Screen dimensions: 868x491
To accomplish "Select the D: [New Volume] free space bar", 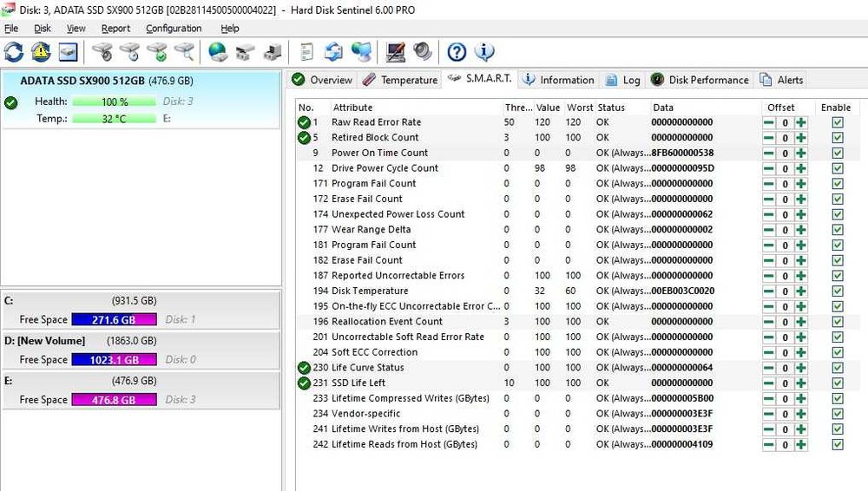I will click(x=114, y=360).
